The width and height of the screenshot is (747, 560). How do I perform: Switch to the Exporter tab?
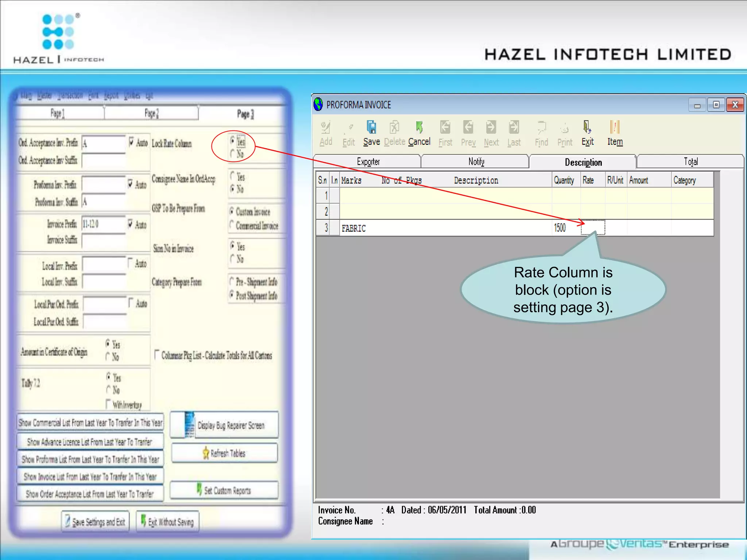368,162
